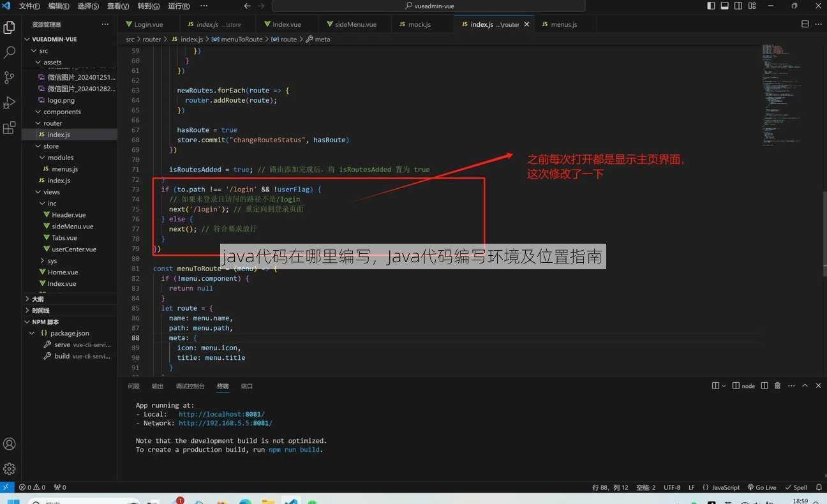827x504 pixels.
Task: Open the Search view in activity bar
Action: click(x=10, y=52)
